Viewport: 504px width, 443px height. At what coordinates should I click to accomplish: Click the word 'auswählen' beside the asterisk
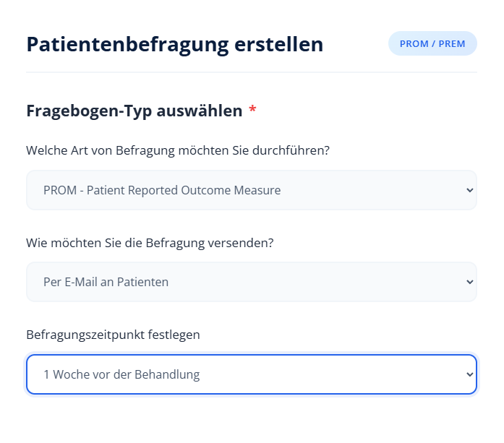click(x=207, y=111)
